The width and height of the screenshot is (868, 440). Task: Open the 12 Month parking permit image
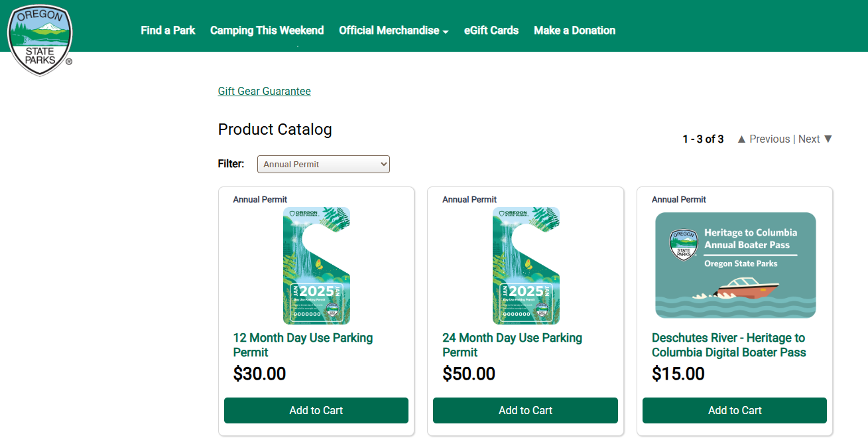coord(316,265)
